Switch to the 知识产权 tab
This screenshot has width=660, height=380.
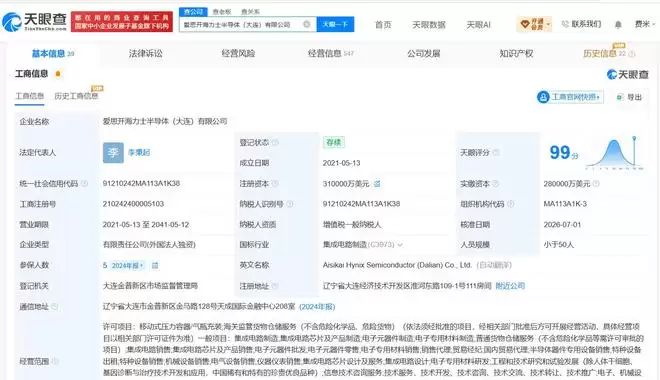click(516, 53)
